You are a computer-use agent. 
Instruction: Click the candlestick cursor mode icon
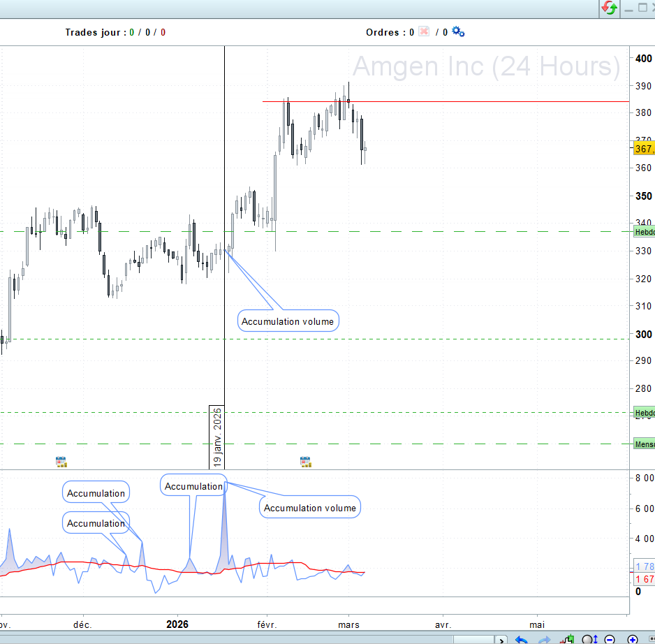point(567,639)
